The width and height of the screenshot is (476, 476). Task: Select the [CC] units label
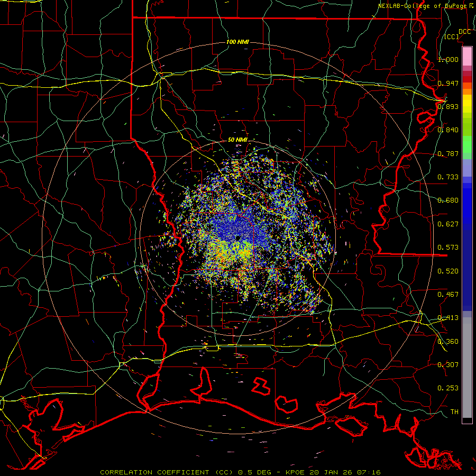coord(452,36)
